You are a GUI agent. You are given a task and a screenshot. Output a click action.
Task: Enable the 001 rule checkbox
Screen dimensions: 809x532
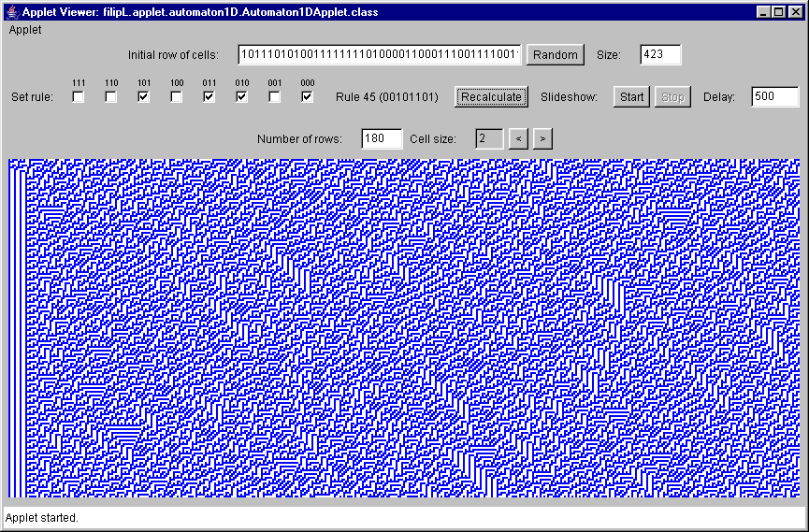tap(274, 96)
